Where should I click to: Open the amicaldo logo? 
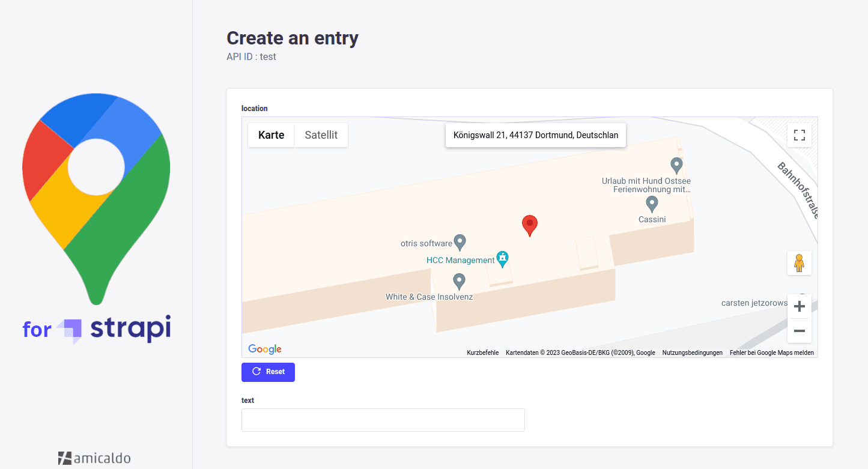point(94,458)
